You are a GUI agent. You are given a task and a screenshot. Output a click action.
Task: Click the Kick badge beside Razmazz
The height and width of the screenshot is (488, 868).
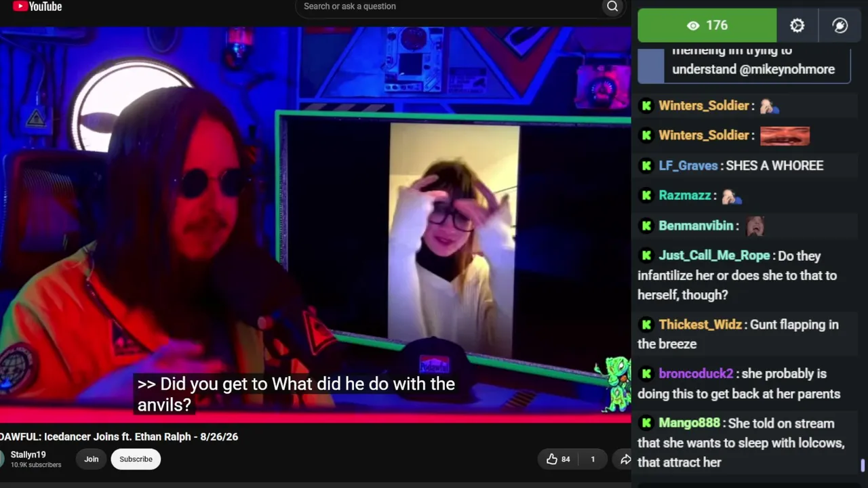646,195
